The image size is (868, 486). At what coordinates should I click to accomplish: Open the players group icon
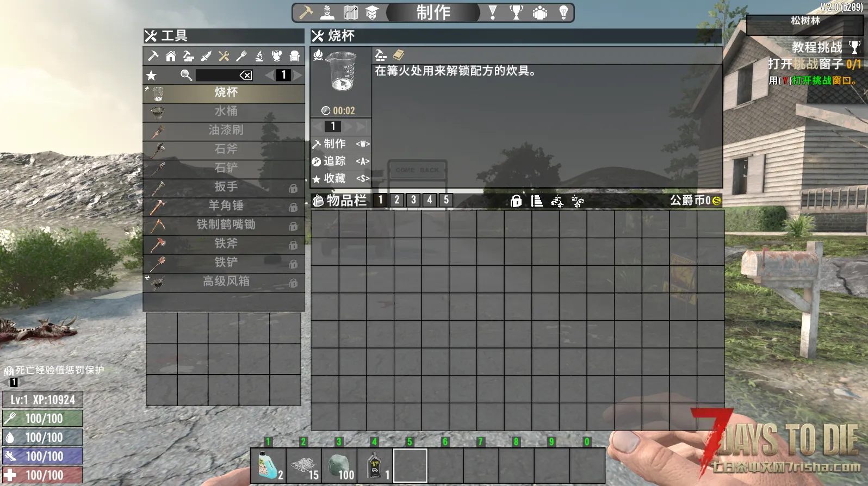(540, 12)
